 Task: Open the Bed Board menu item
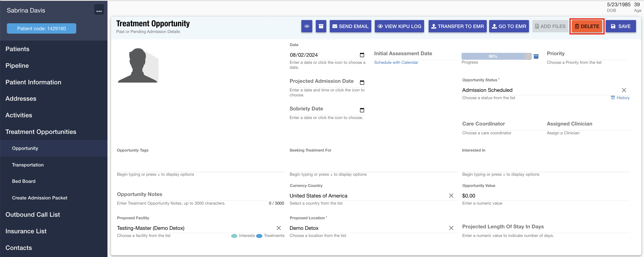tap(24, 181)
